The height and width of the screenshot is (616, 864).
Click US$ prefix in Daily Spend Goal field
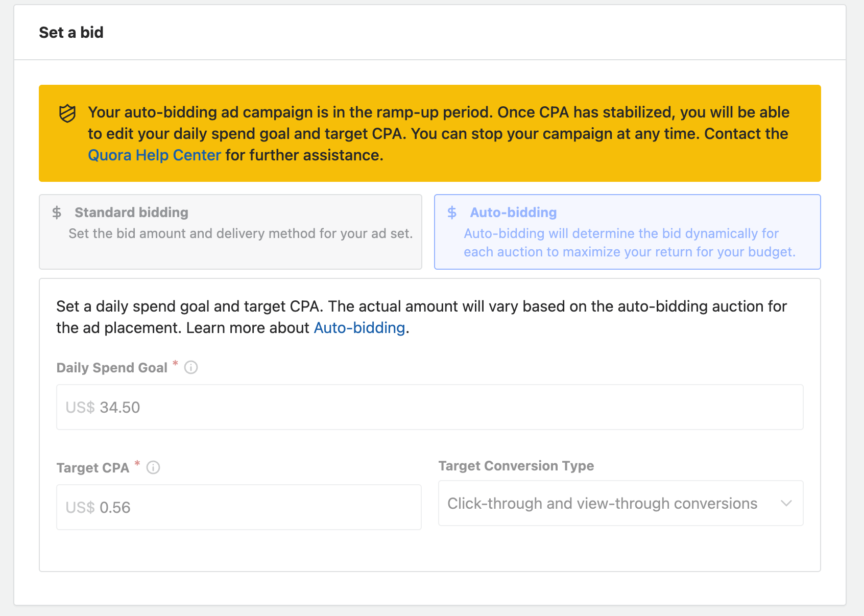80,408
